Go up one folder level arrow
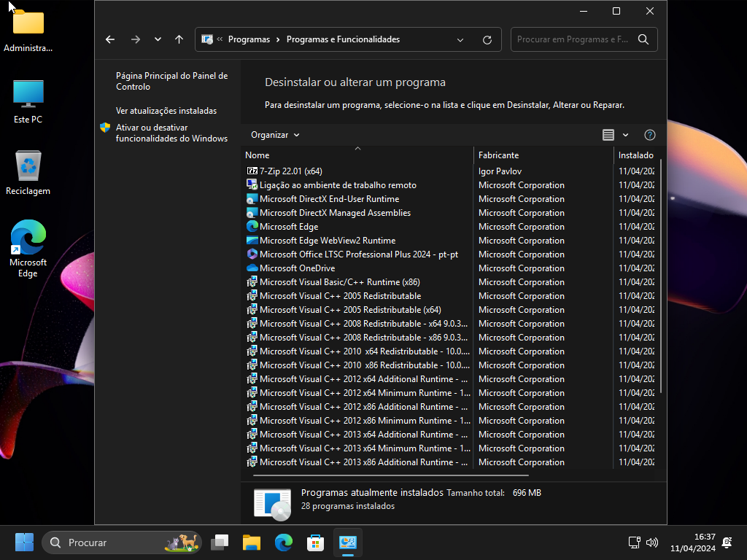 (179, 39)
